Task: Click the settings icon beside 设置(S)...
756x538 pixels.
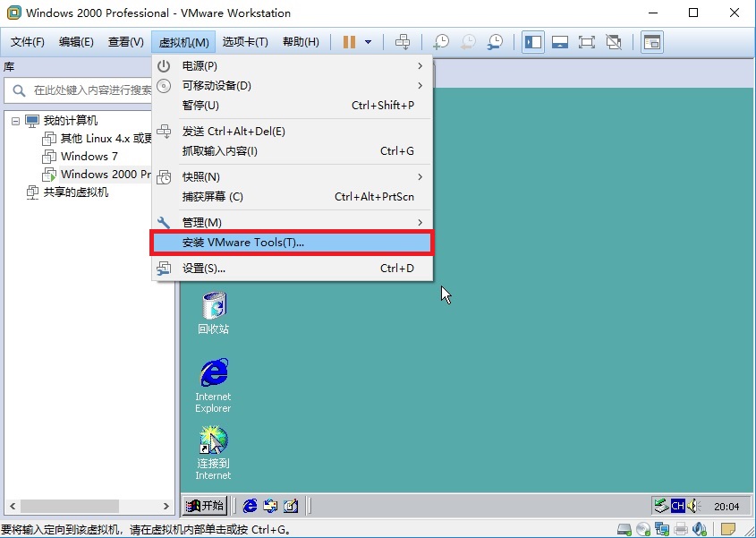Action: 164,269
